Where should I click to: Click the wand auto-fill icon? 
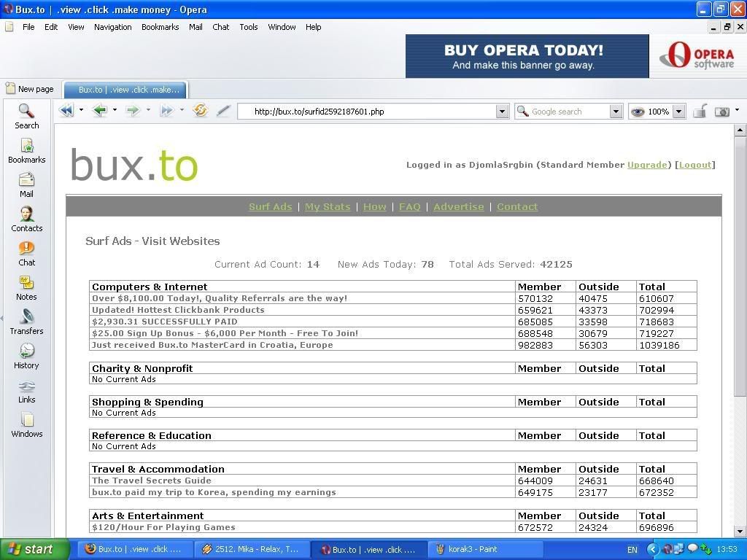point(223,111)
